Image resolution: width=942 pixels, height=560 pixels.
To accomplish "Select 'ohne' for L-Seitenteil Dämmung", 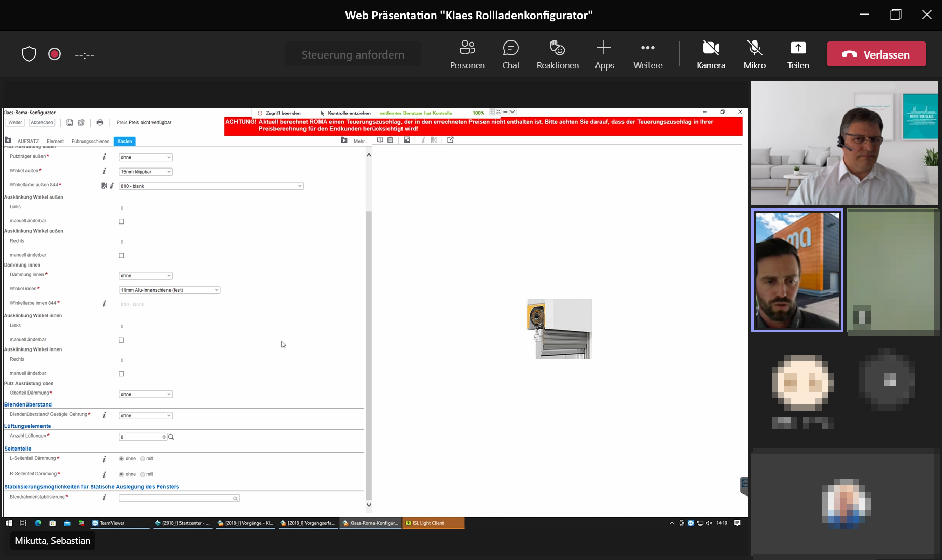I will point(121,459).
